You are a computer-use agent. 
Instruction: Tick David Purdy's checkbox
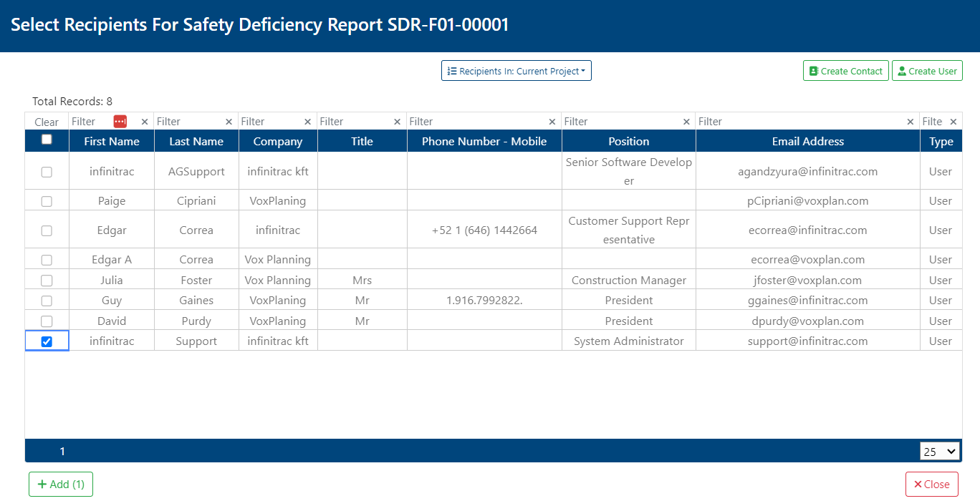click(47, 321)
